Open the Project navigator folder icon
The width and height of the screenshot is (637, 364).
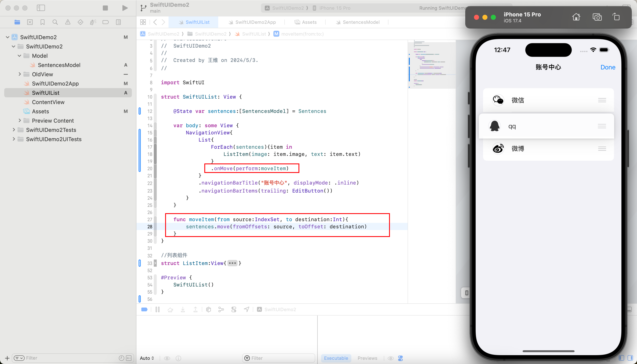(x=17, y=22)
